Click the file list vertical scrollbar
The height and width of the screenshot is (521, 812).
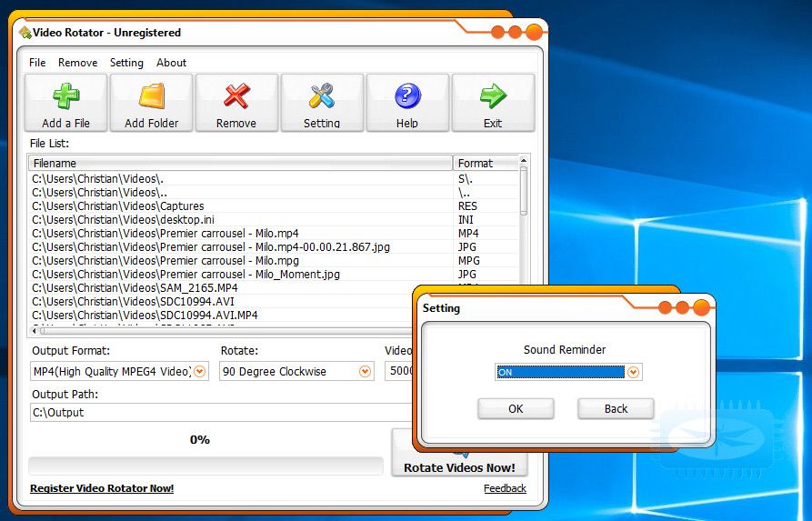click(x=524, y=191)
